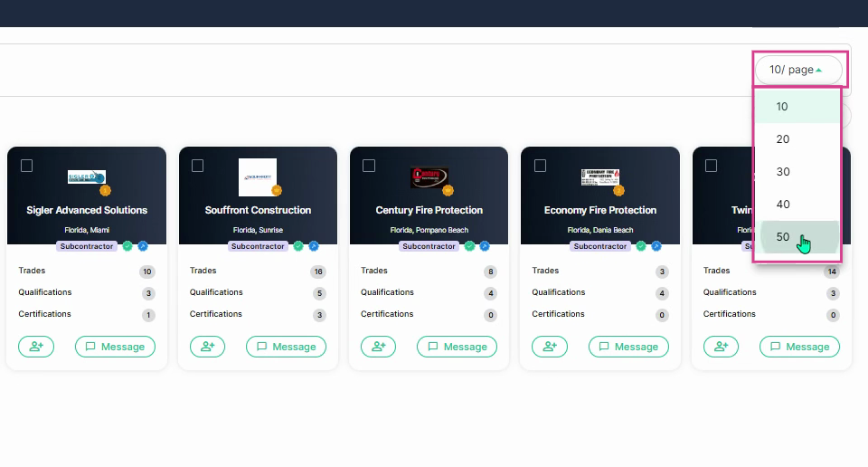Click Subcontractor tag on Sigler card
The height and width of the screenshot is (467, 868).
click(x=87, y=246)
